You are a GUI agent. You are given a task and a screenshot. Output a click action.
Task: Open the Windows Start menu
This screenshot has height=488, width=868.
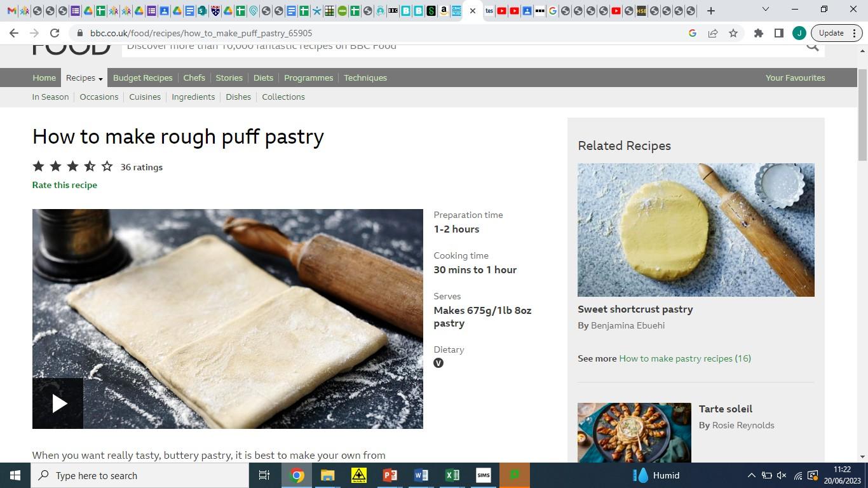coord(15,475)
